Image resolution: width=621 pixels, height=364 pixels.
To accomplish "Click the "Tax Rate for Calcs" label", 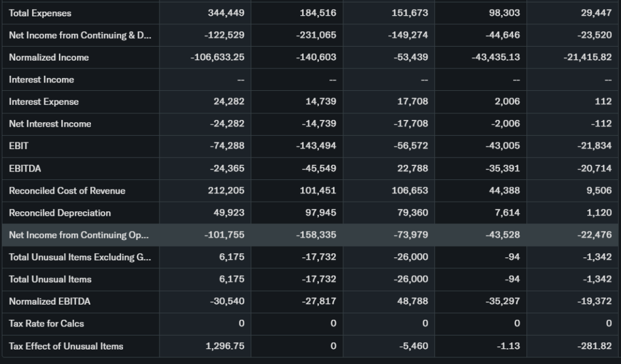I will pyautogui.click(x=45, y=323).
